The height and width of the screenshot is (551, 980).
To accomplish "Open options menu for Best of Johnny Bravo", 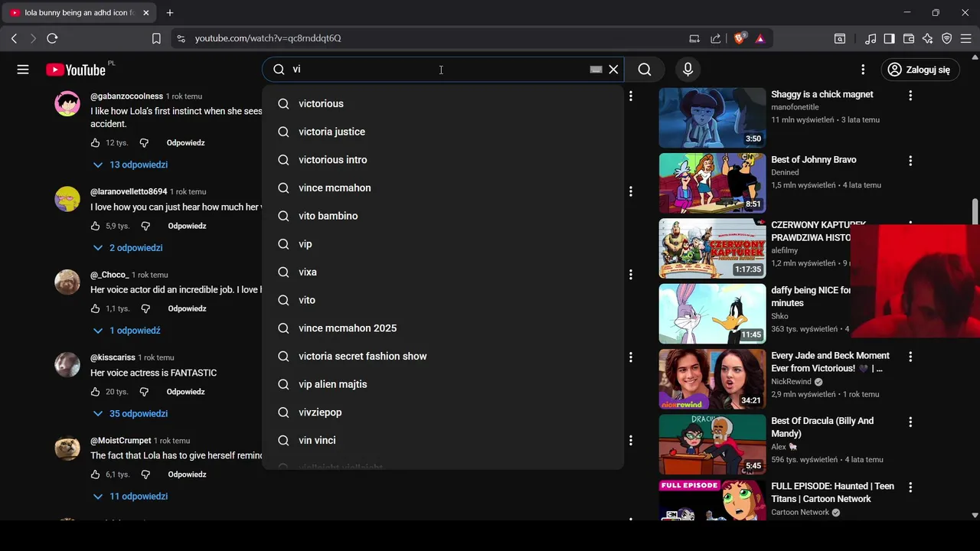I will tap(910, 161).
